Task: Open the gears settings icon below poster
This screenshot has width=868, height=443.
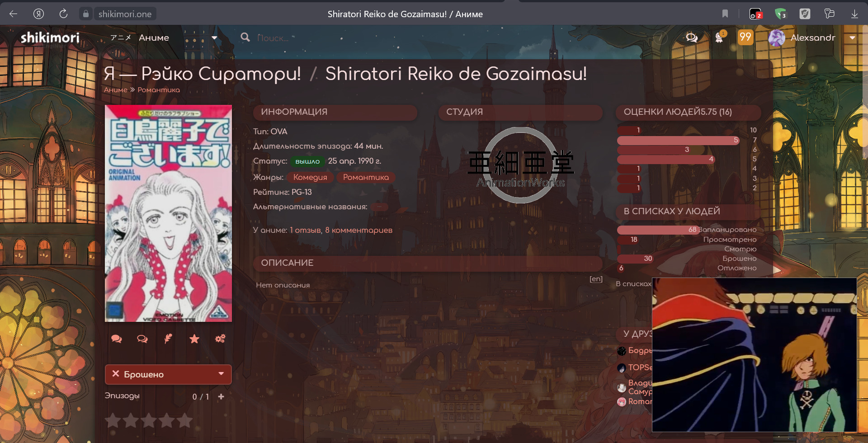Action: 220,339
